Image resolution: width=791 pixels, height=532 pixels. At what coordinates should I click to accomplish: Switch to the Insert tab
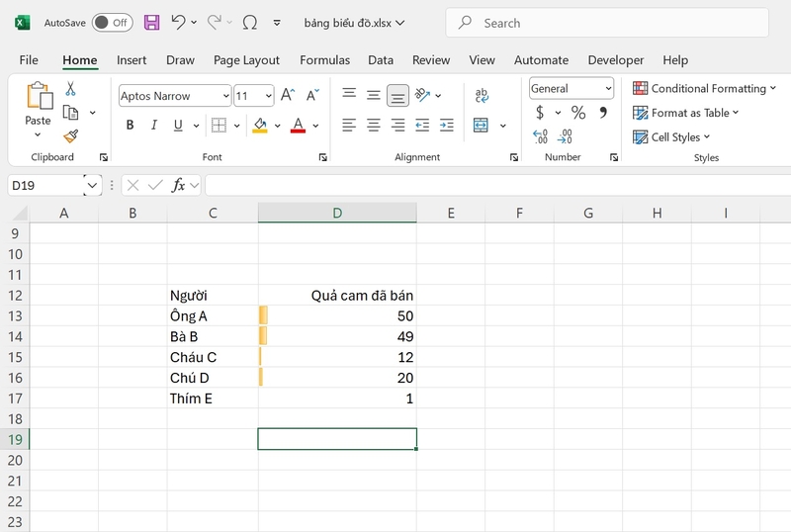tap(132, 60)
